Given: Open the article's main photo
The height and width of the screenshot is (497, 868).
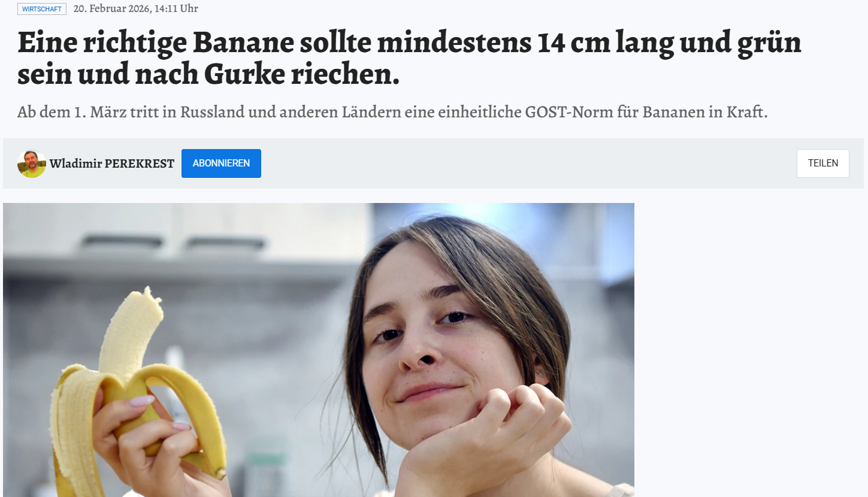Looking at the screenshot, I should [x=319, y=350].
